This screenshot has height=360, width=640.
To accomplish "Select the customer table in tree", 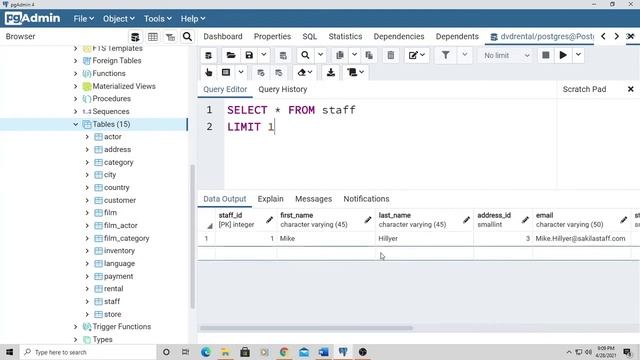I will tap(120, 200).
